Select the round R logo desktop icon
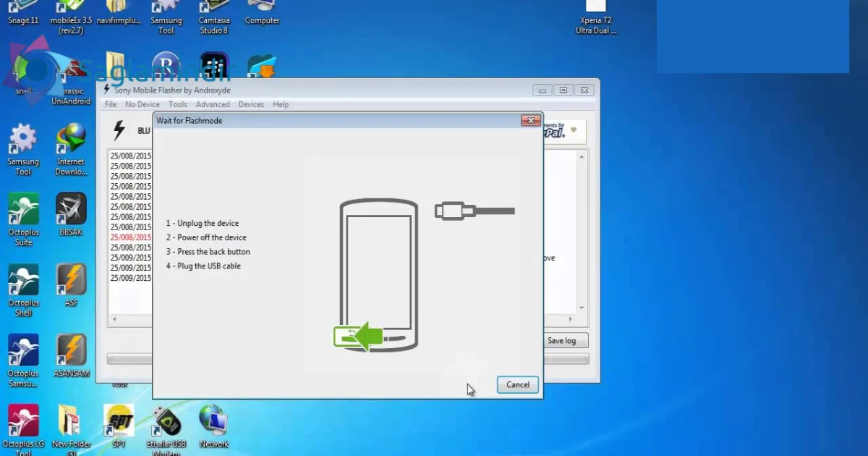 click(166, 67)
